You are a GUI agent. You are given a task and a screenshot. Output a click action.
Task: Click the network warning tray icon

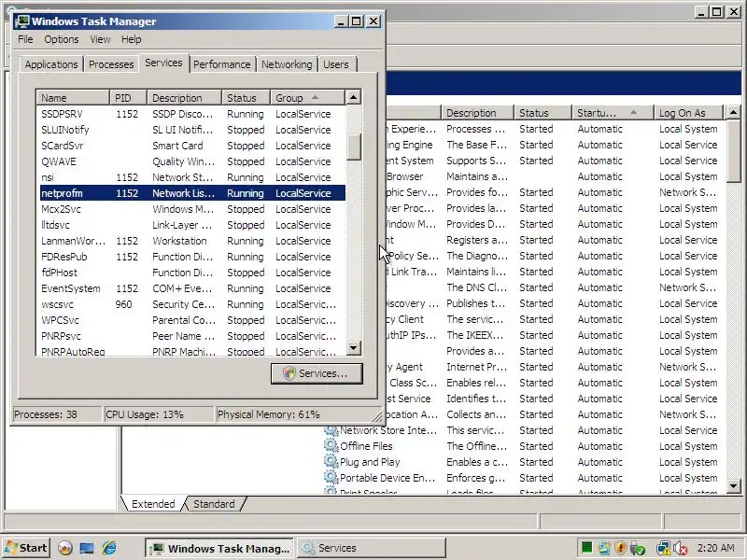(x=663, y=548)
